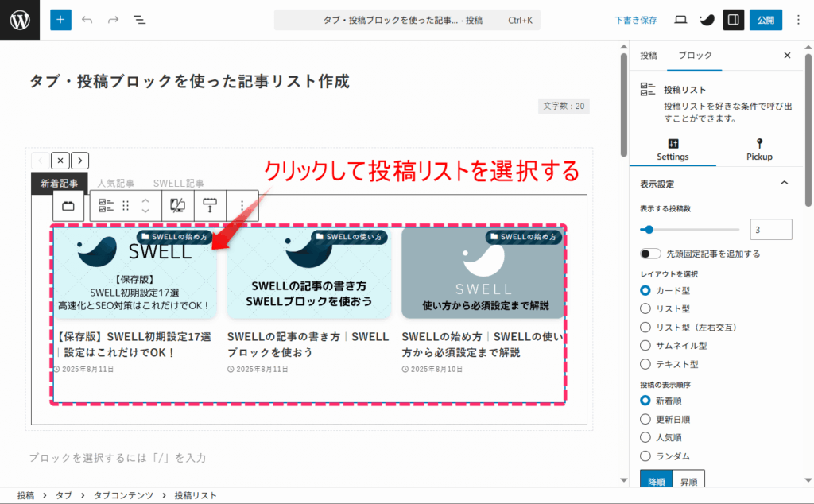The width and height of the screenshot is (814, 504).
Task: Click the device display settings icon in toolbar
Action: [177, 206]
